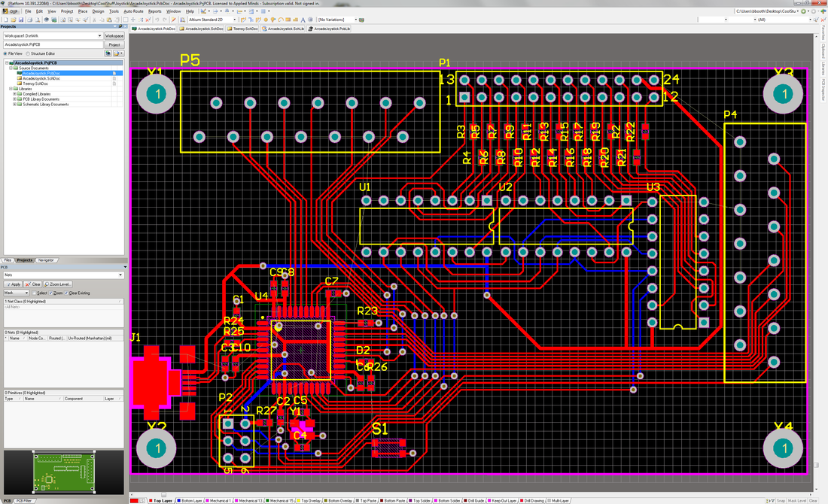Click the New document toolbar icon
The width and height of the screenshot is (828, 504).
(5, 20)
